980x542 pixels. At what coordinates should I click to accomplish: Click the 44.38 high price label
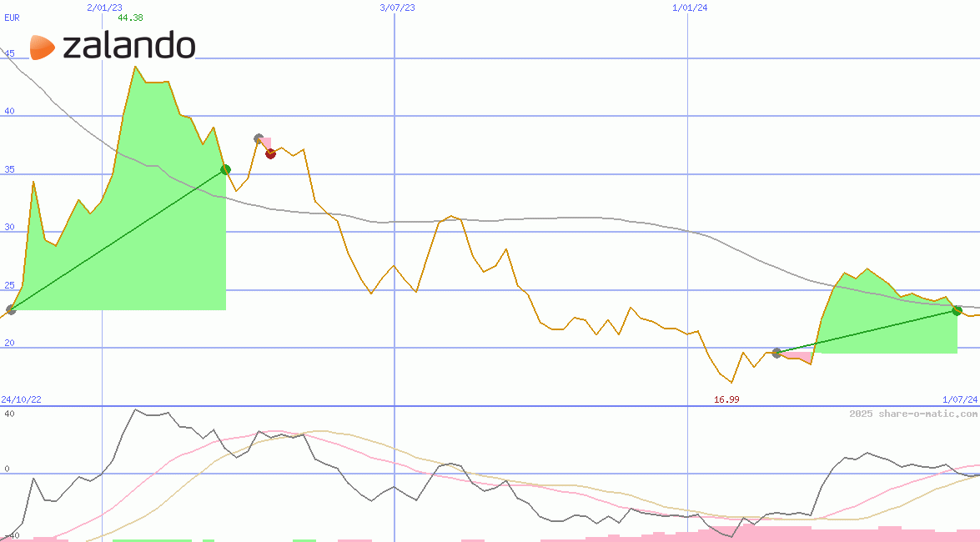click(x=130, y=18)
